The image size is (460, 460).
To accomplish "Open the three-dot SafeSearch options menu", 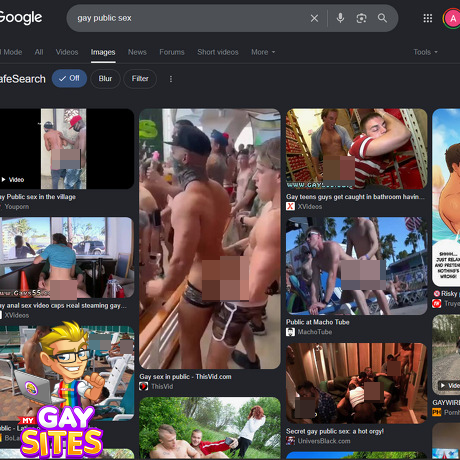I will click(x=171, y=79).
